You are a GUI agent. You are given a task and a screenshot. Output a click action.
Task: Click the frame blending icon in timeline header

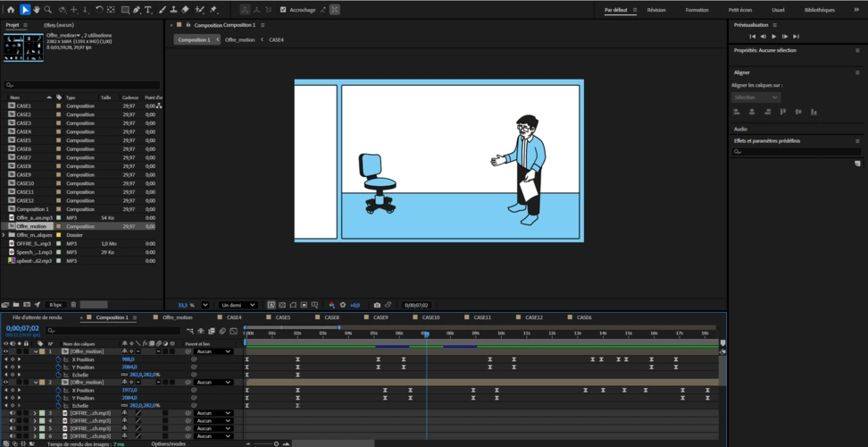[x=213, y=332]
